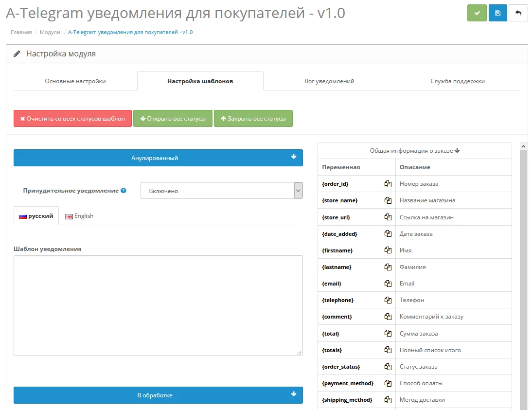This screenshot has height=410, width=532.
Task: Copy the {payment_method} variable
Action: pos(388,383)
